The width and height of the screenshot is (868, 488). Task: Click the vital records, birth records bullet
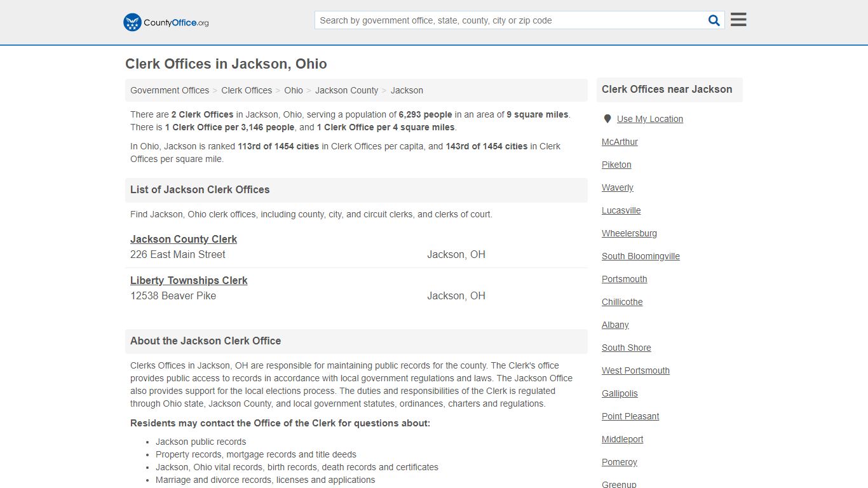[x=297, y=467]
